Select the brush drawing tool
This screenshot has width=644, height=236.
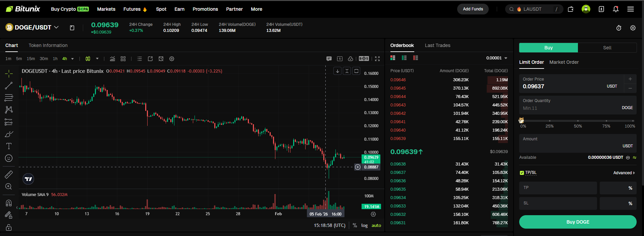[9, 134]
